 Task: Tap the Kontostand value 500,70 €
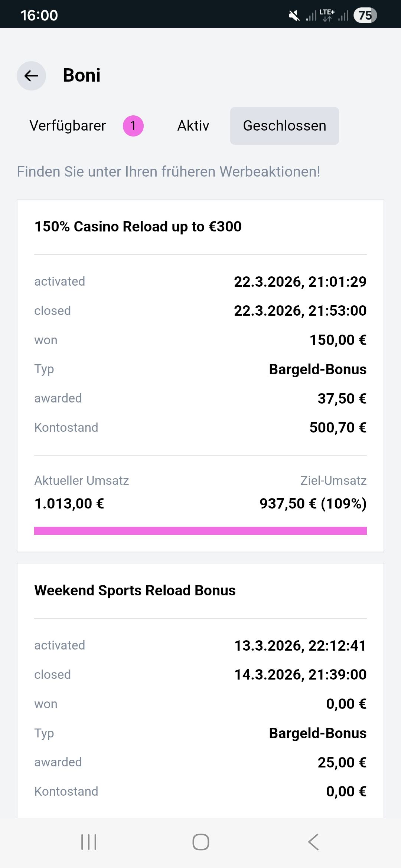(338, 427)
